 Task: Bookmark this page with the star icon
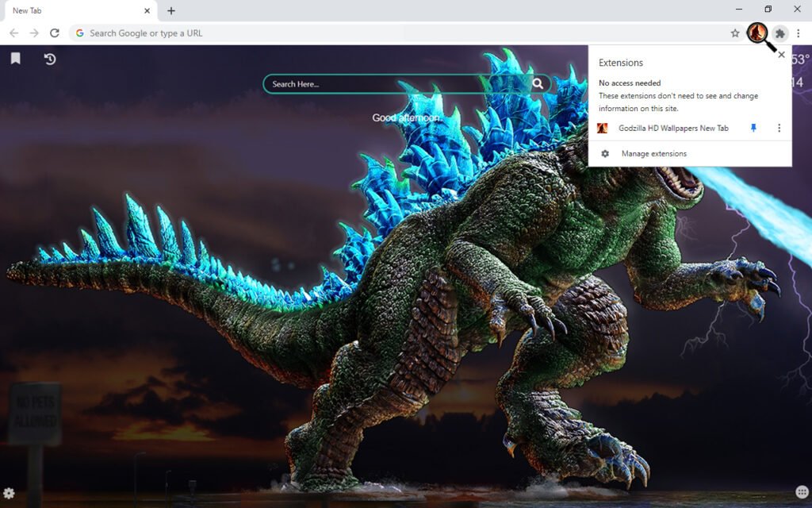pyautogui.click(x=736, y=33)
